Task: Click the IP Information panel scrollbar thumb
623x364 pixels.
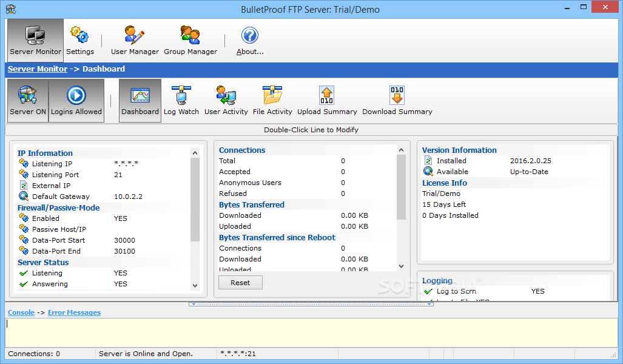Action: (195, 200)
